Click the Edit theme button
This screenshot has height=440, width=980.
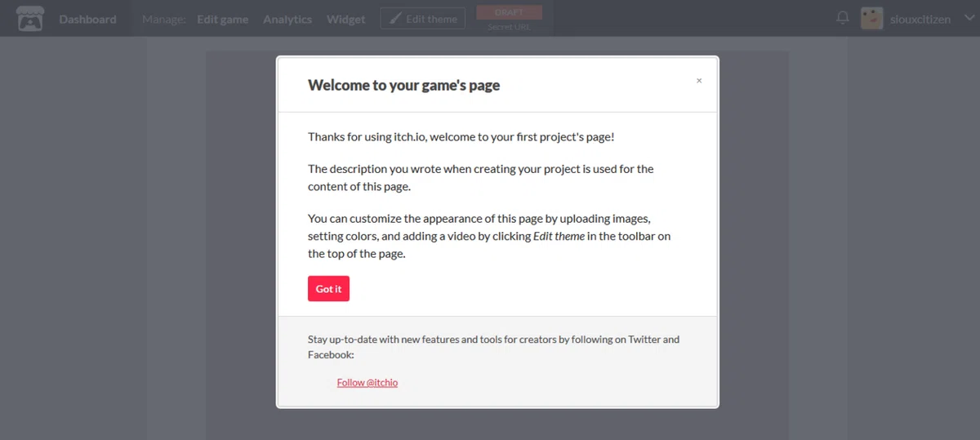point(422,19)
